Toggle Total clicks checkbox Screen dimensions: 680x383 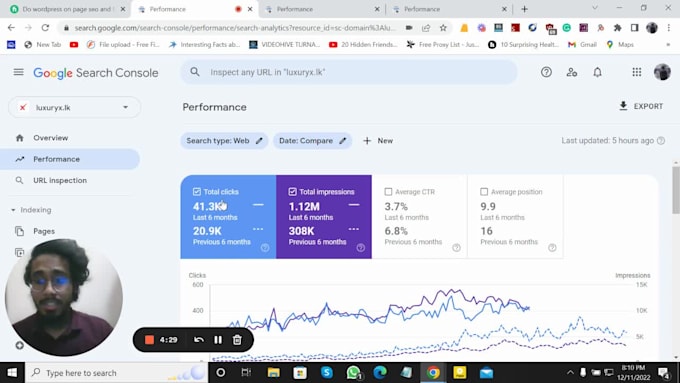coord(196,191)
